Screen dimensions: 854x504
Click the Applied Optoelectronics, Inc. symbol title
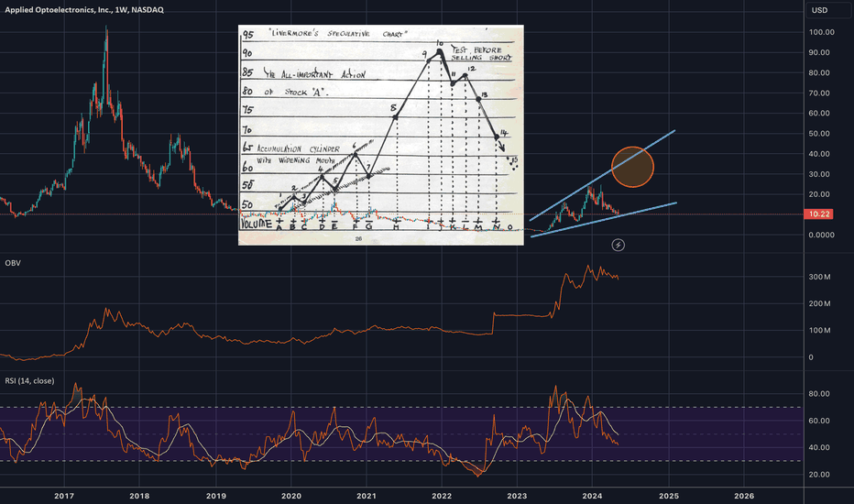click(x=84, y=10)
